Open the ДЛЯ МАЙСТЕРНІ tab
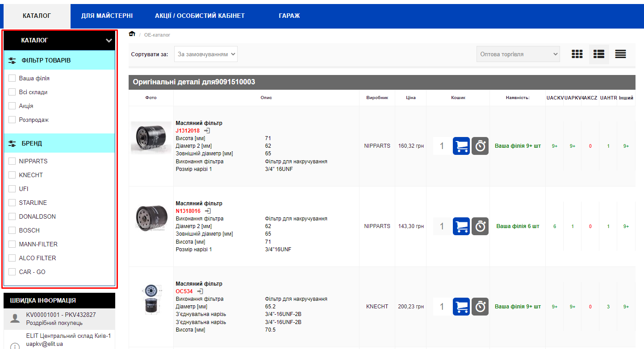 [x=107, y=16]
